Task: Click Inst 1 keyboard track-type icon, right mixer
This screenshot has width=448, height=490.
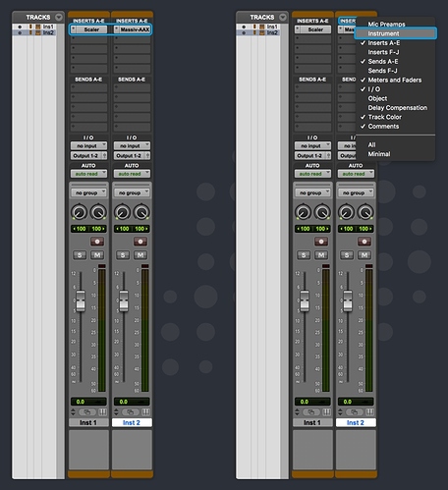Action: (327, 412)
